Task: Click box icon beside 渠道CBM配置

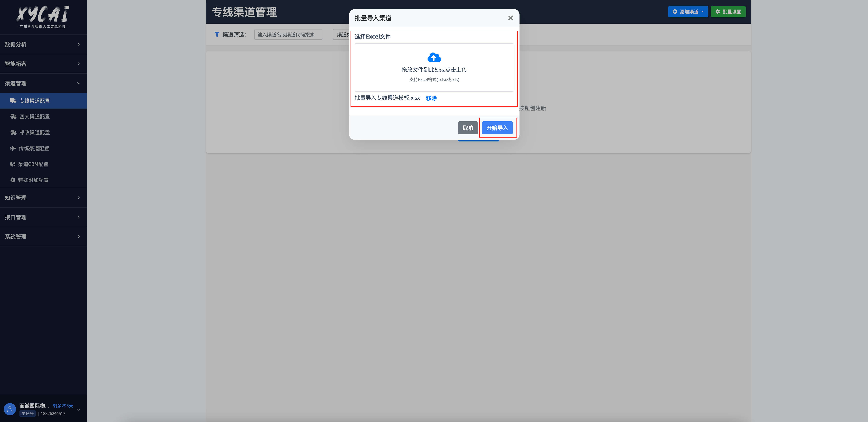Action: (x=12, y=164)
